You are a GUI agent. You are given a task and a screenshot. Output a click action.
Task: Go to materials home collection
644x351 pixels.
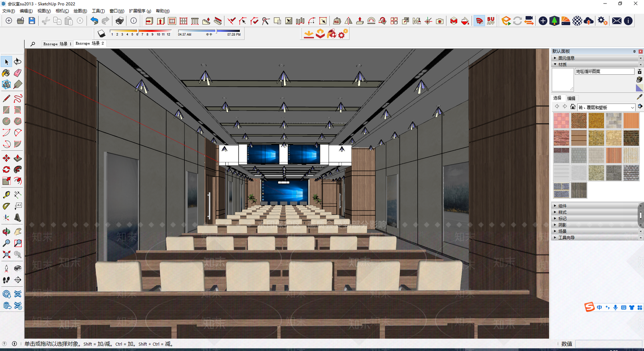(573, 107)
